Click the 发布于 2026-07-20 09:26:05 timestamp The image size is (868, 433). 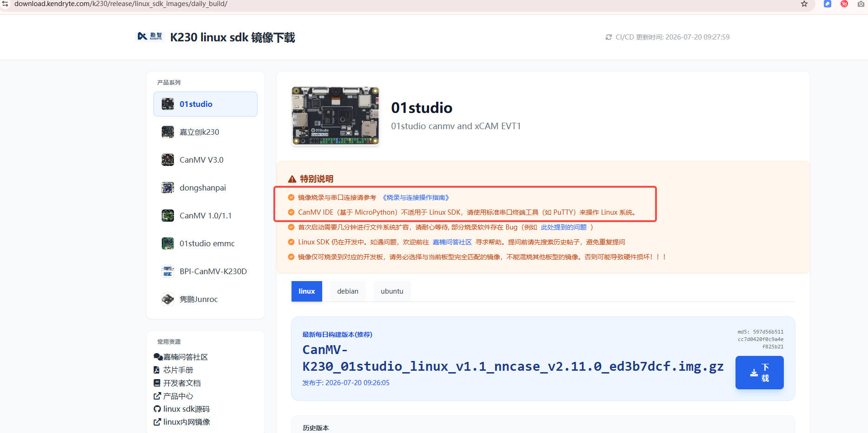coord(346,383)
